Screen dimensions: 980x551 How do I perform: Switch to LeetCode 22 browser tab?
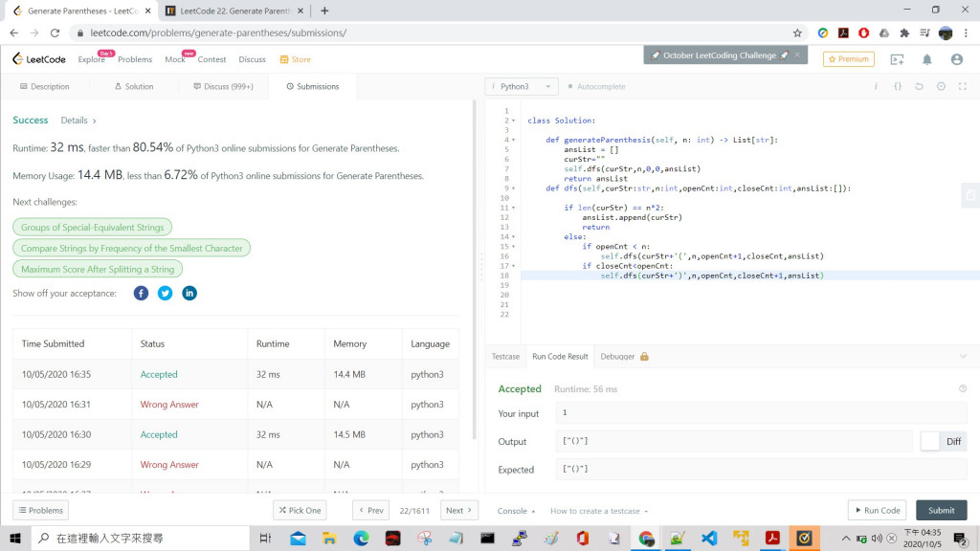(x=235, y=11)
